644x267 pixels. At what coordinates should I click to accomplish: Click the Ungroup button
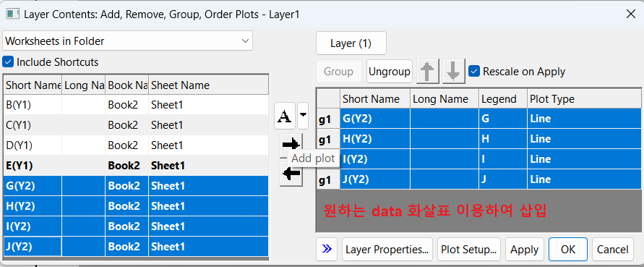click(390, 72)
